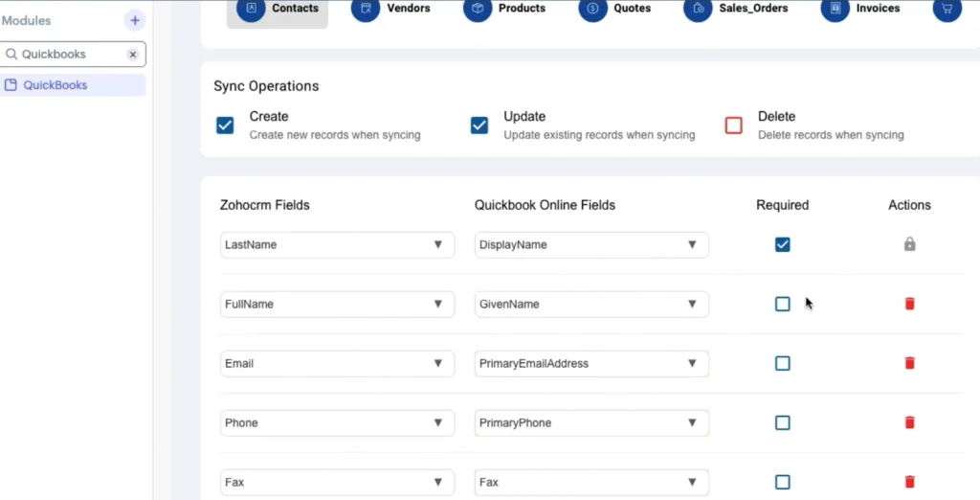
Task: Click the Contacts module icon
Action: tap(252, 8)
